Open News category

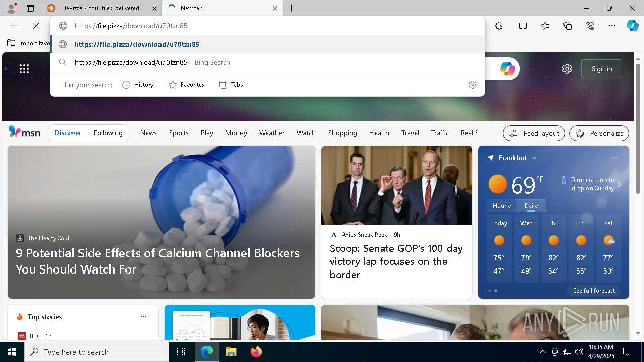click(x=148, y=133)
